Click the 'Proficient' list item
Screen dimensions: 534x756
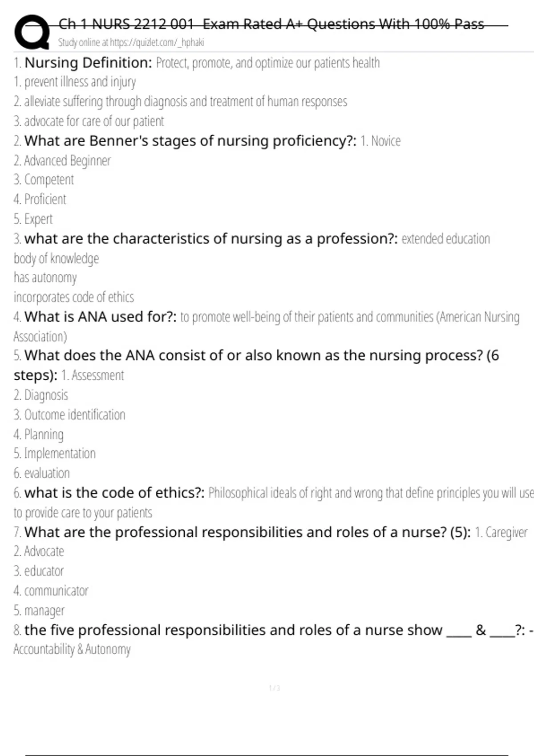[x=40, y=199]
